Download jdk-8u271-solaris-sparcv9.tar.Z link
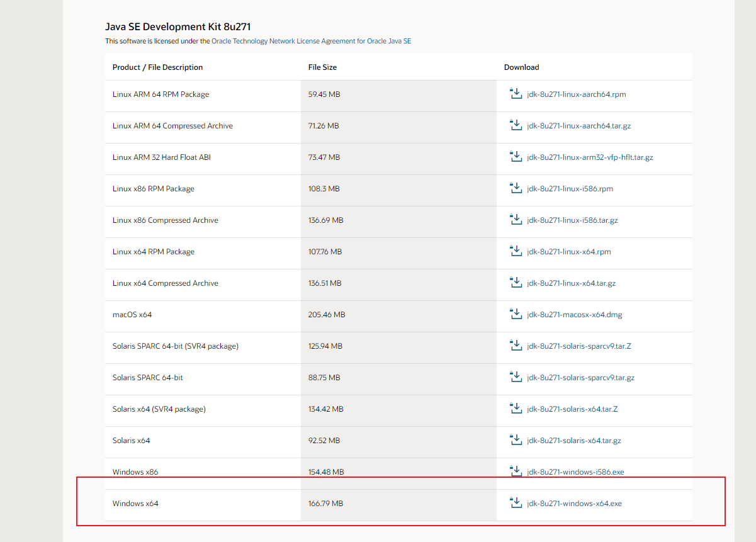756x542 pixels. click(x=579, y=346)
